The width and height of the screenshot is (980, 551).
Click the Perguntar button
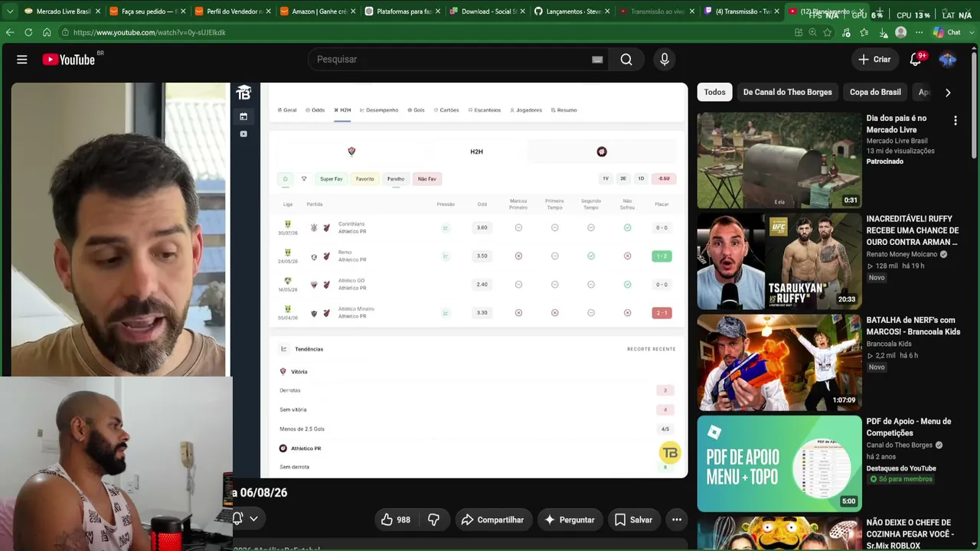[569, 520]
